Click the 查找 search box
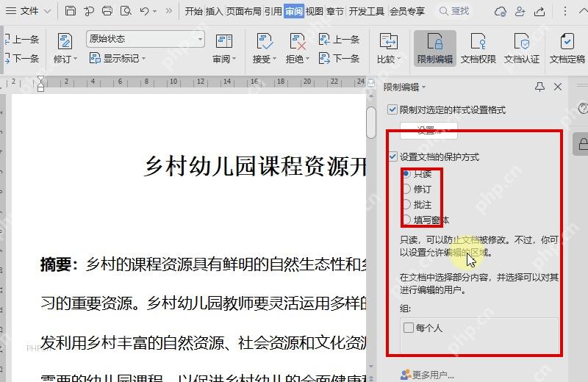 pyautogui.click(x=454, y=11)
